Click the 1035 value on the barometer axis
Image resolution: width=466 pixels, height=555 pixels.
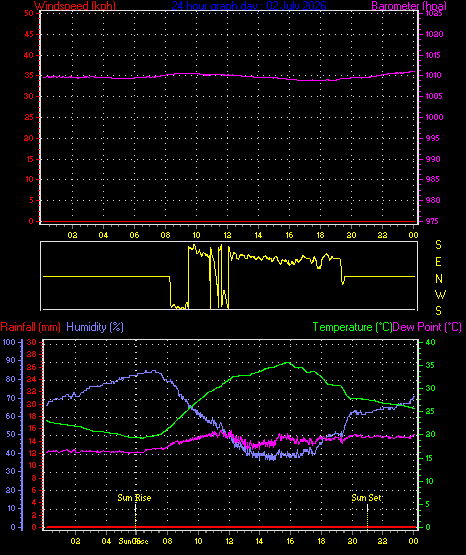click(433, 13)
